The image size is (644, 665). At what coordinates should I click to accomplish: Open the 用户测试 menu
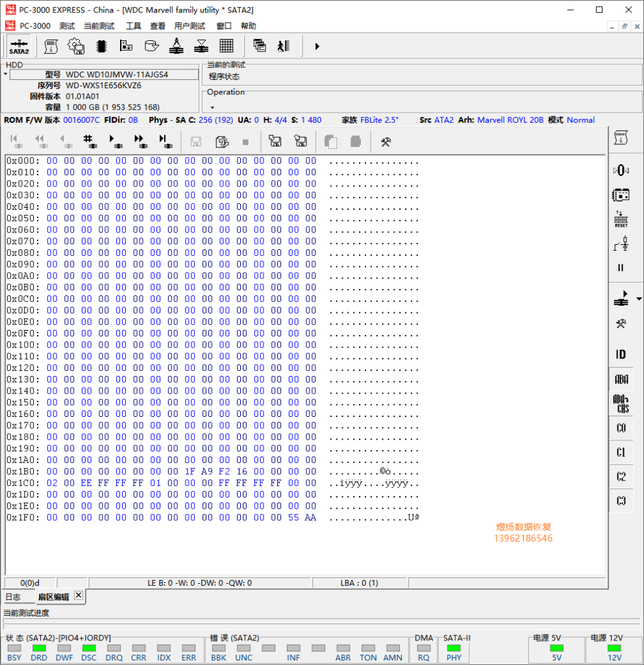coord(190,26)
